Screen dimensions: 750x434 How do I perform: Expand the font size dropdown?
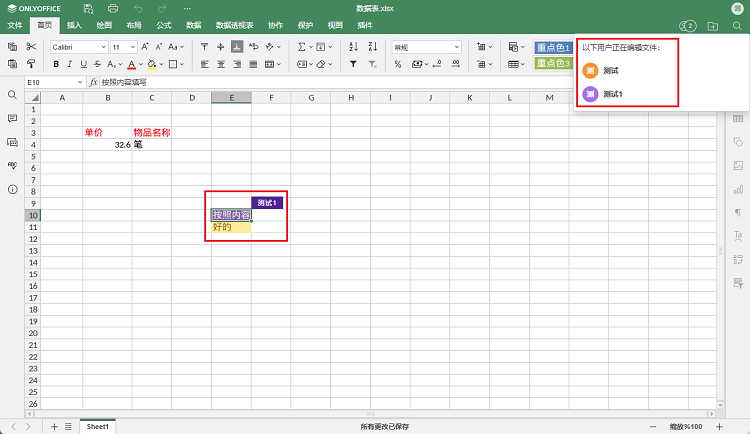[x=132, y=47]
